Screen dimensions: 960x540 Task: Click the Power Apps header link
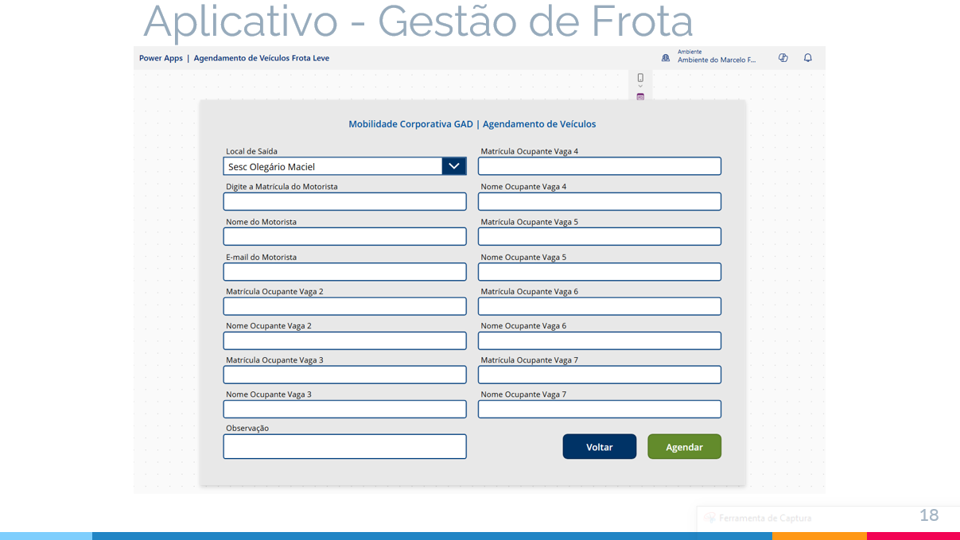(x=160, y=58)
